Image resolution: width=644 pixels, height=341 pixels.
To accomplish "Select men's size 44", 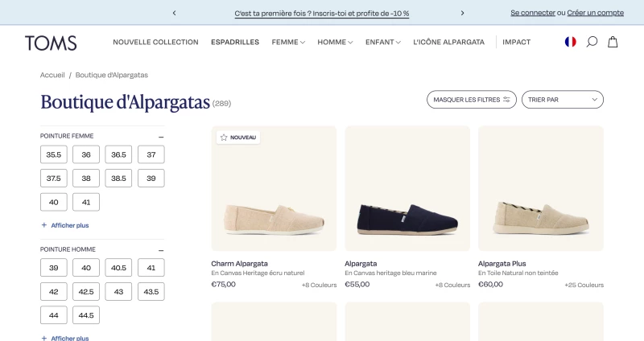I will coord(53,315).
